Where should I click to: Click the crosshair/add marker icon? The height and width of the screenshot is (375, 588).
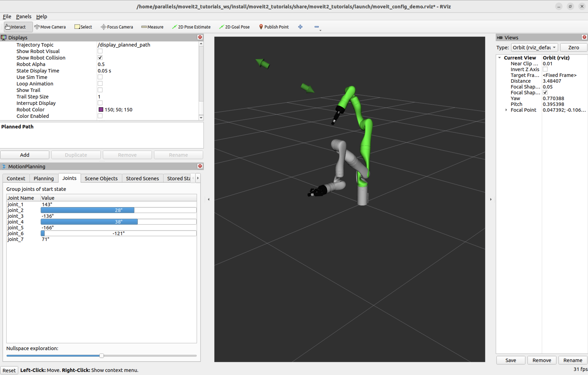(300, 27)
